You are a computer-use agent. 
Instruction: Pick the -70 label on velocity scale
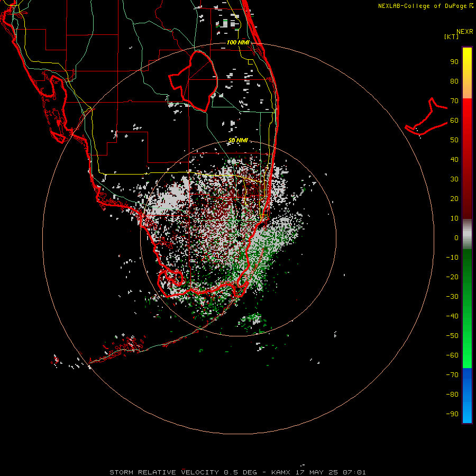pyautogui.click(x=452, y=375)
